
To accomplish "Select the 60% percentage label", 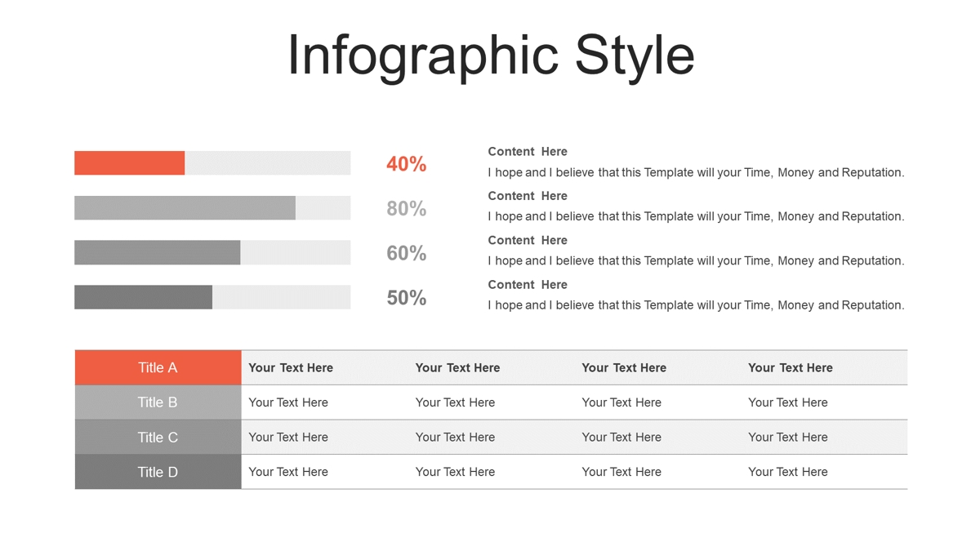I will (407, 253).
